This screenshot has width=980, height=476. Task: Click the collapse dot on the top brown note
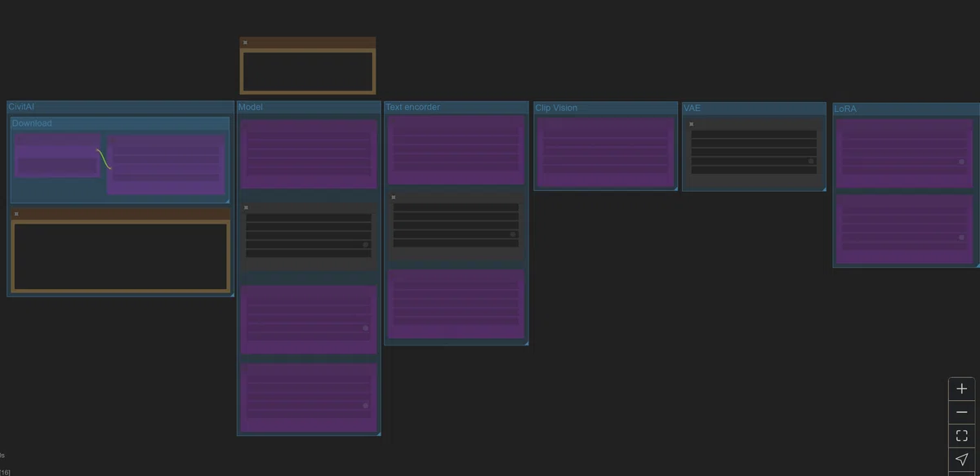[245, 42]
